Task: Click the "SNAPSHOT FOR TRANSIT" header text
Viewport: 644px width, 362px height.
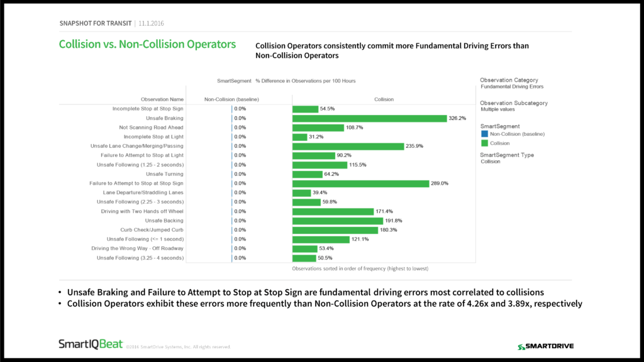Action: point(96,23)
